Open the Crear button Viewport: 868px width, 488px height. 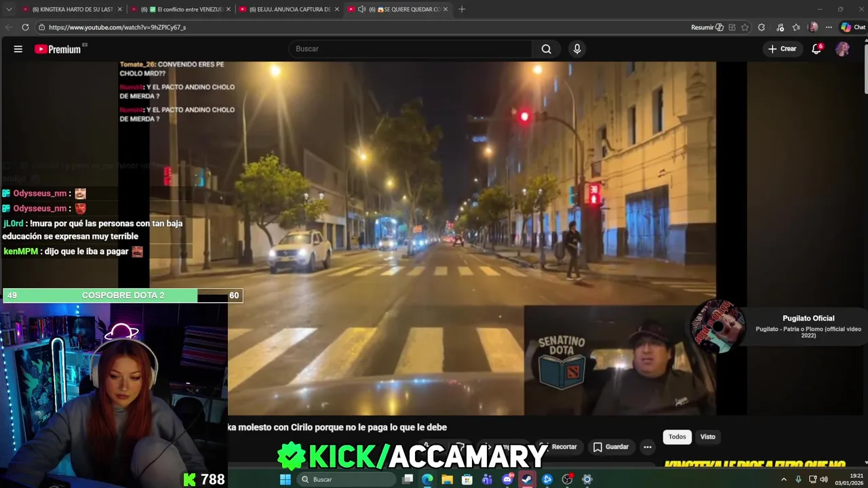pyautogui.click(x=782, y=49)
